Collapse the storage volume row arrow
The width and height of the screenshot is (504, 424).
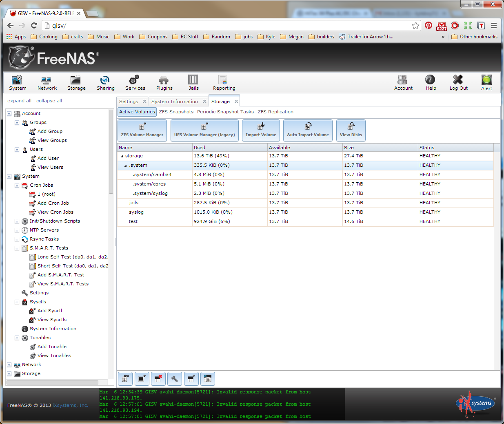click(x=122, y=156)
